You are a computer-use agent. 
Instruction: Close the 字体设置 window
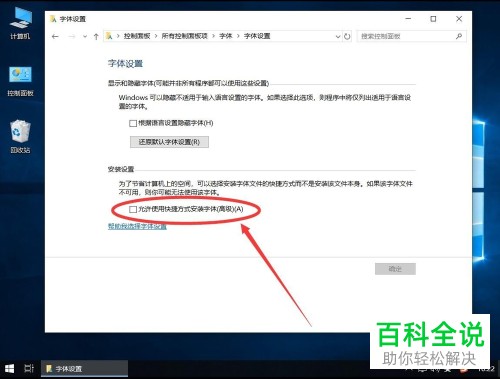(459, 19)
